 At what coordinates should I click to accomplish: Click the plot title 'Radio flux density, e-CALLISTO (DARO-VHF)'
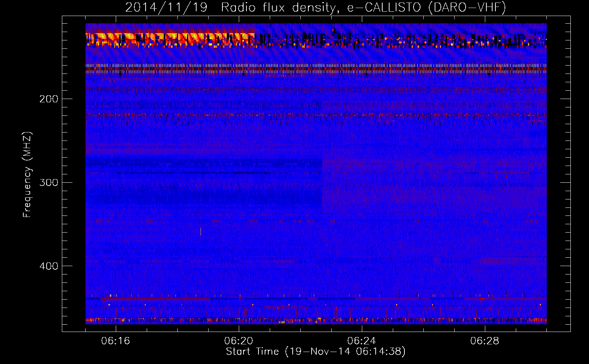364,7
